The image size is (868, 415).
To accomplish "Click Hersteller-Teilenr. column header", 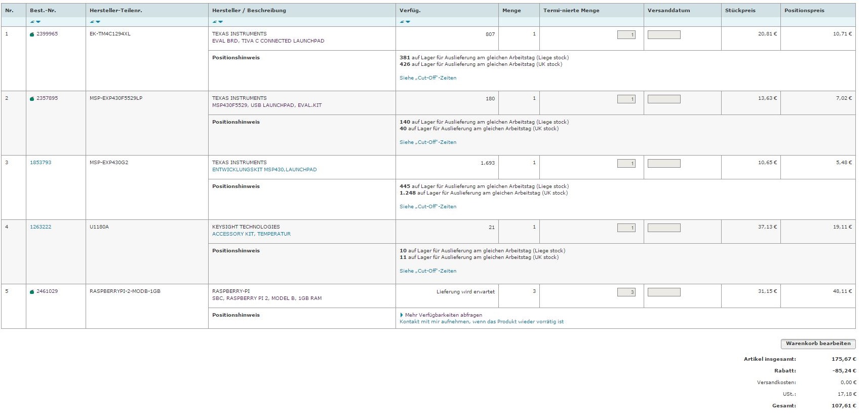I will pos(115,11).
